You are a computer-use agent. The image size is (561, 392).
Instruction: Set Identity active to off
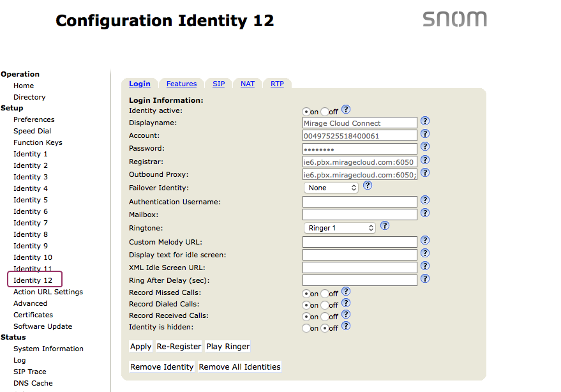pos(324,112)
